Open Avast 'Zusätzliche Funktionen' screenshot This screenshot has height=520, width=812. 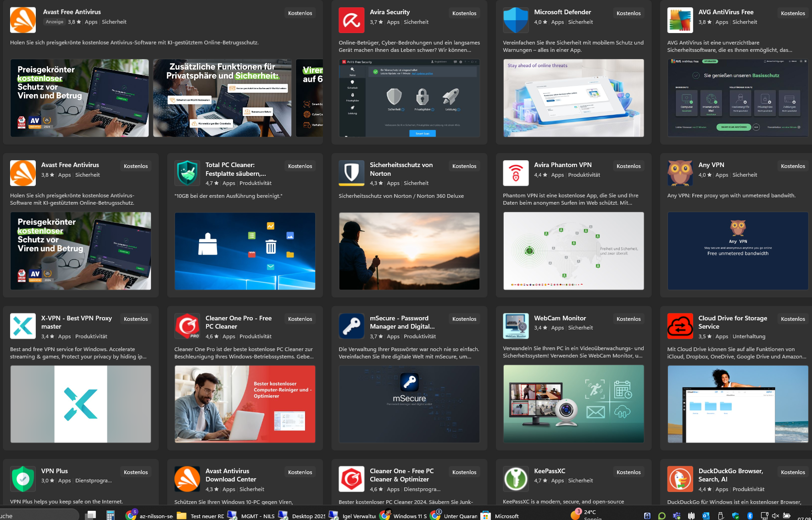point(222,98)
